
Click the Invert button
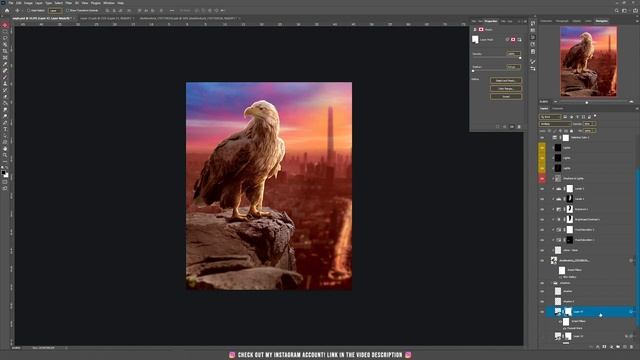(x=506, y=97)
